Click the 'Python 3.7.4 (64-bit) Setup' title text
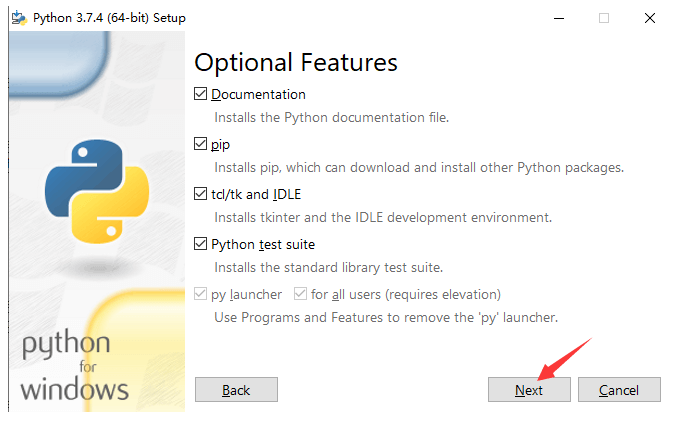This screenshot has width=679, height=421. pyautogui.click(x=109, y=18)
